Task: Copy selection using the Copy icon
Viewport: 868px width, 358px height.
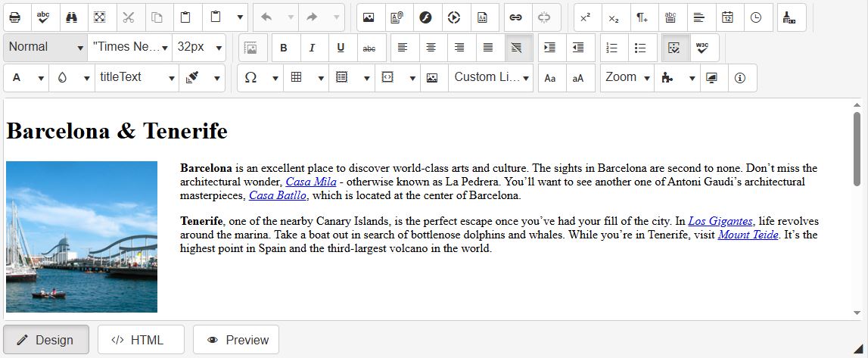Action: [157, 17]
